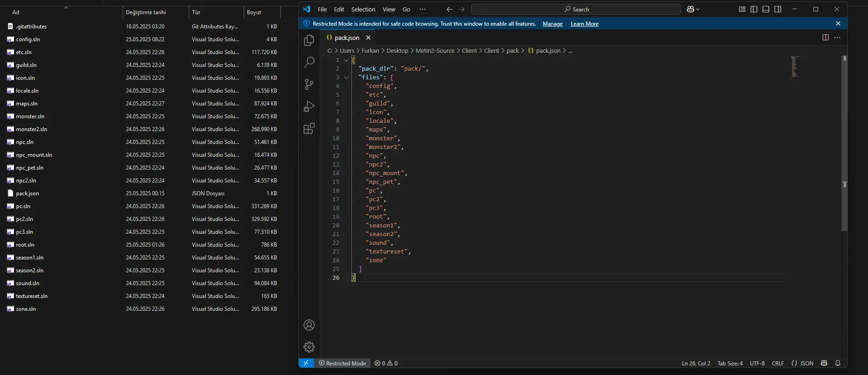Go forward with the navigation arrow
This screenshot has height=375, width=868.
pos(461,9)
